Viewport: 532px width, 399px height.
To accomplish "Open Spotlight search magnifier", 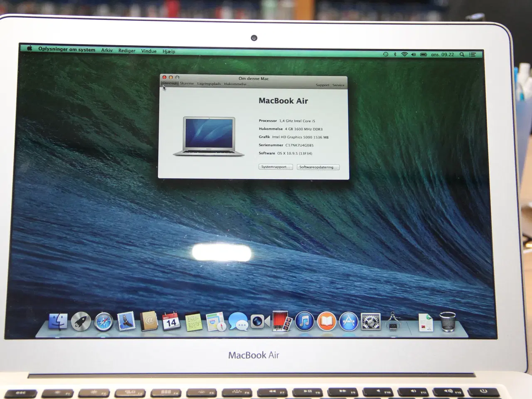I will [x=462, y=54].
